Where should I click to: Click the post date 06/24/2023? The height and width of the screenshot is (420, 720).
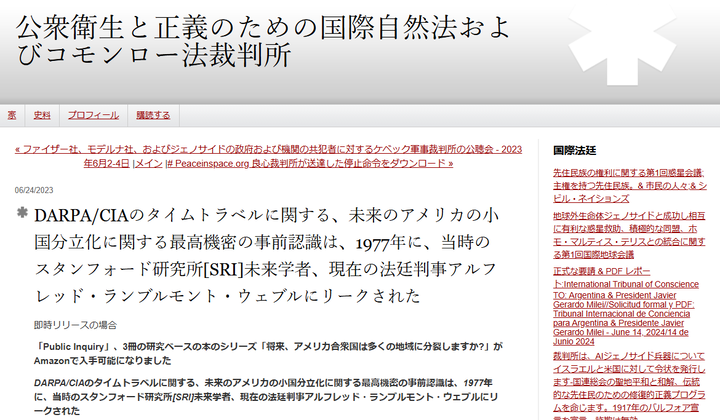point(34,190)
